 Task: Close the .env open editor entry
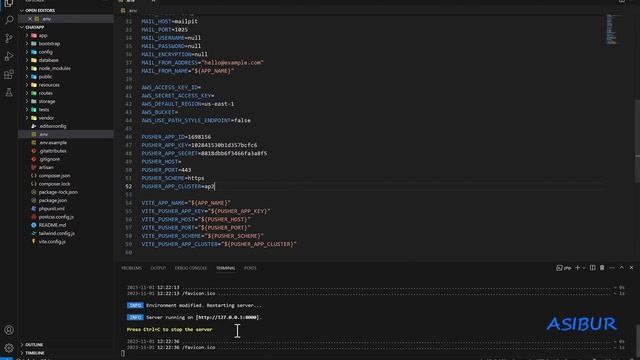pos(30,19)
